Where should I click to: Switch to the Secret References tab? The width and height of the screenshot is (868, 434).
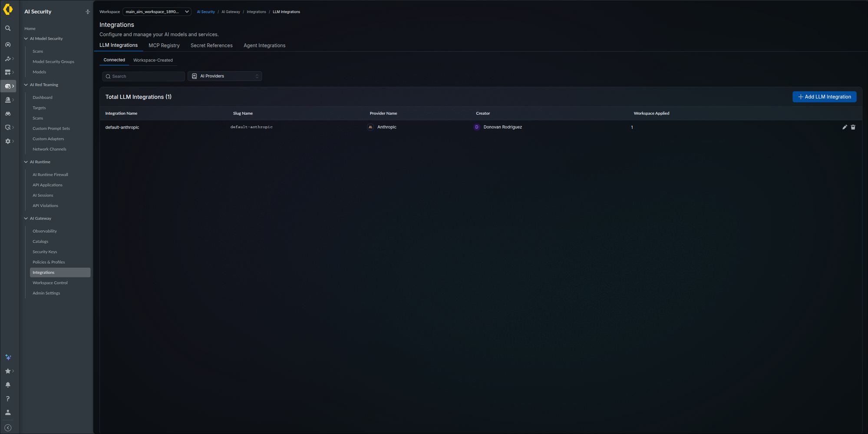pyautogui.click(x=211, y=46)
